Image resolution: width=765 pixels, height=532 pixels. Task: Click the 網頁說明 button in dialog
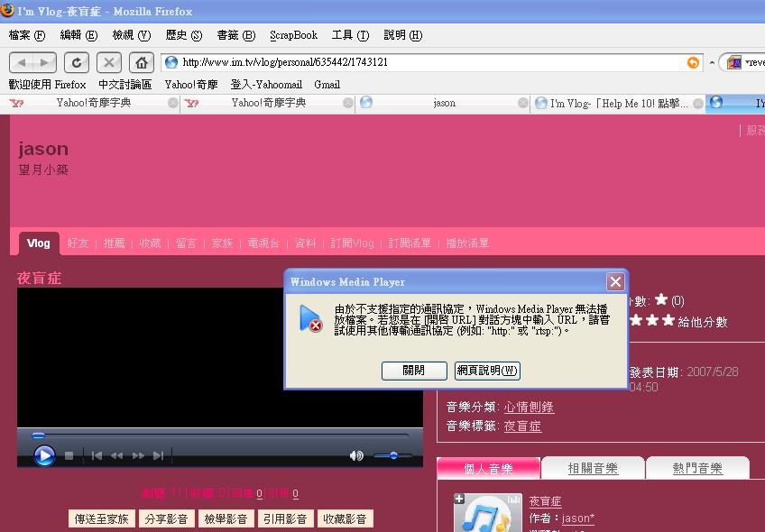tap(487, 371)
